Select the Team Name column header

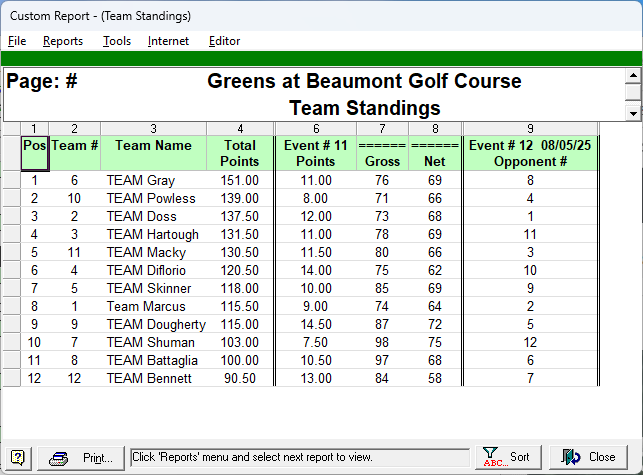click(153, 146)
